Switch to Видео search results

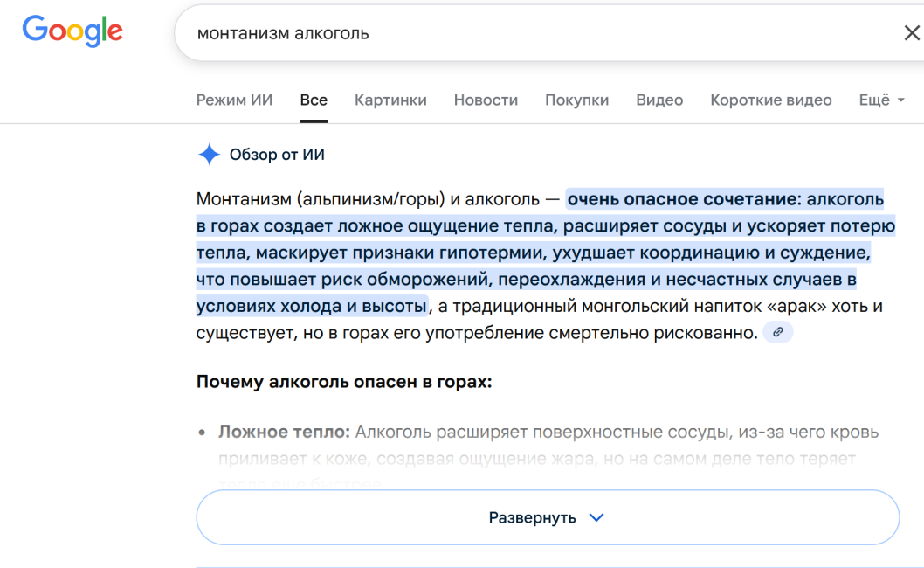(x=659, y=100)
